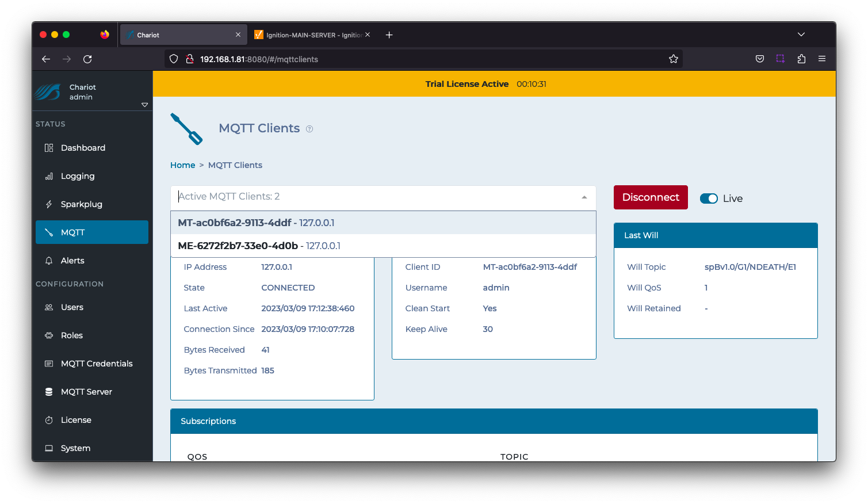The width and height of the screenshot is (868, 504).
Task: Expand the admin user menu chevron
Action: tap(144, 105)
